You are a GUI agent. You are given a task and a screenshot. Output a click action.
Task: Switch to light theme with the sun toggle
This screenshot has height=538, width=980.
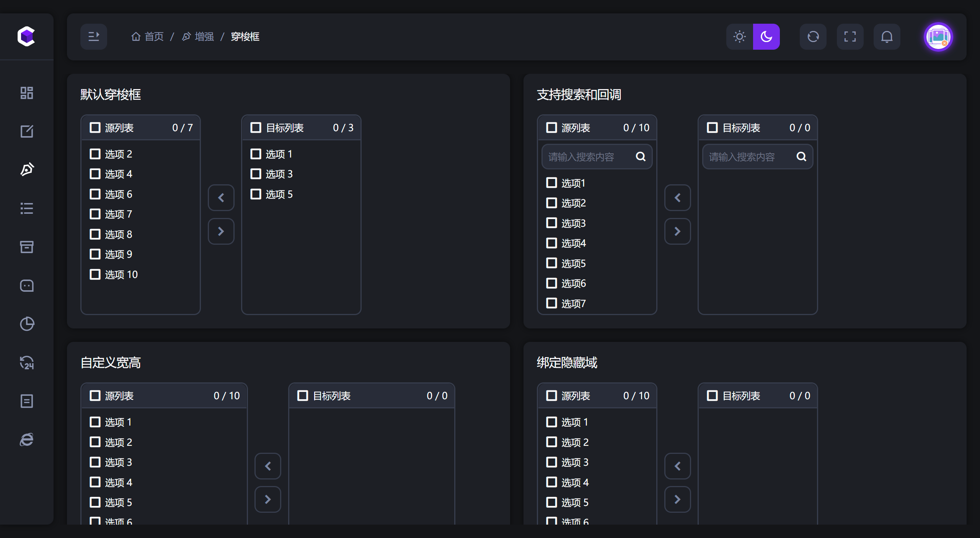739,36
